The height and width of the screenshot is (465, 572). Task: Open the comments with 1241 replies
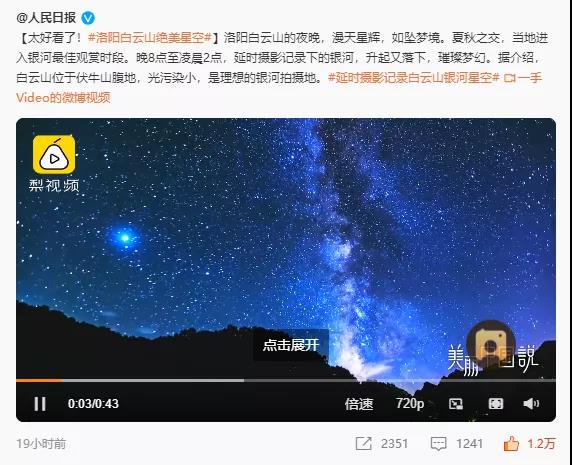click(457, 444)
